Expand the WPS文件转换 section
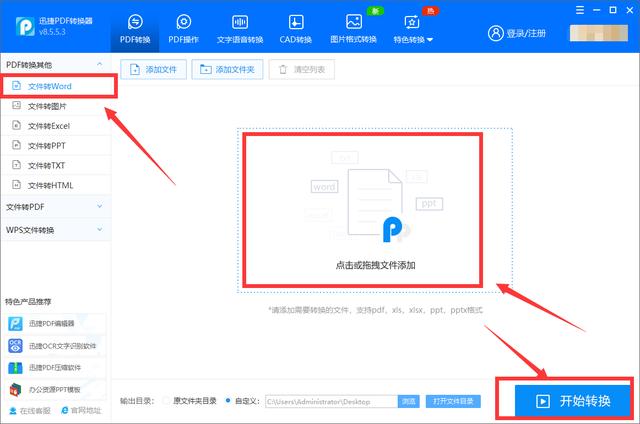640x424 pixels. tap(56, 230)
